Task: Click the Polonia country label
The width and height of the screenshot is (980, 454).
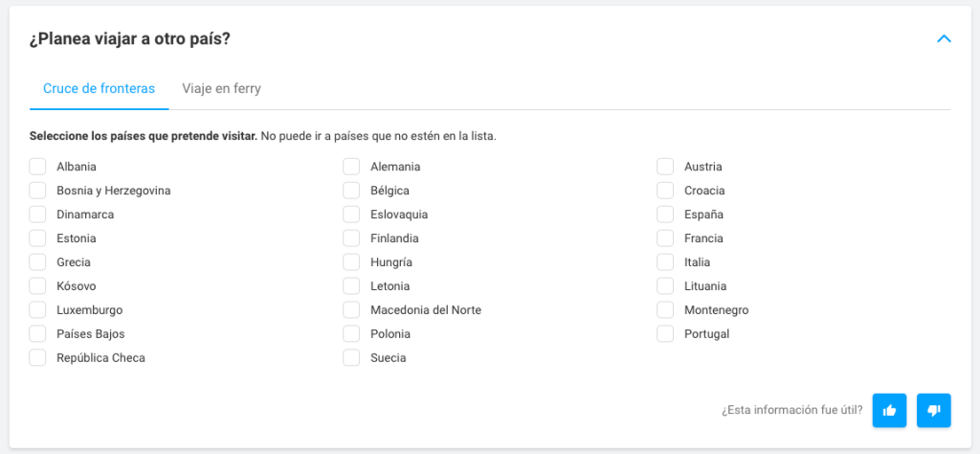Action: click(x=390, y=334)
